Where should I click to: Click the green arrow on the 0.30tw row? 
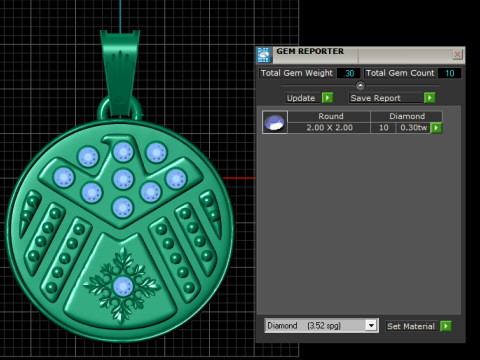[x=436, y=128]
